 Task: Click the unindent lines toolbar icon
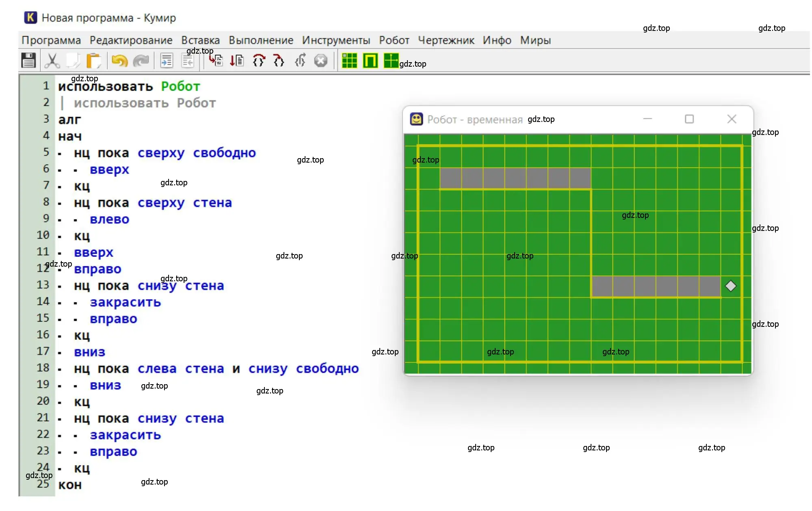[188, 61]
